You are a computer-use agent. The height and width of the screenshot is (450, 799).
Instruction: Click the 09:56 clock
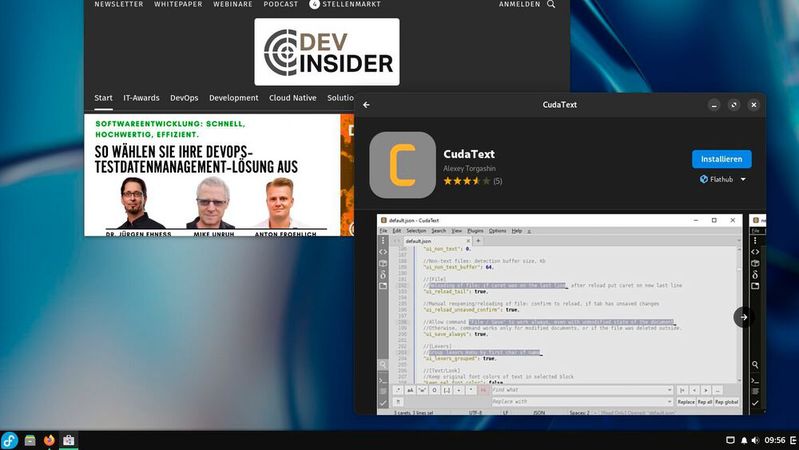coord(775,440)
